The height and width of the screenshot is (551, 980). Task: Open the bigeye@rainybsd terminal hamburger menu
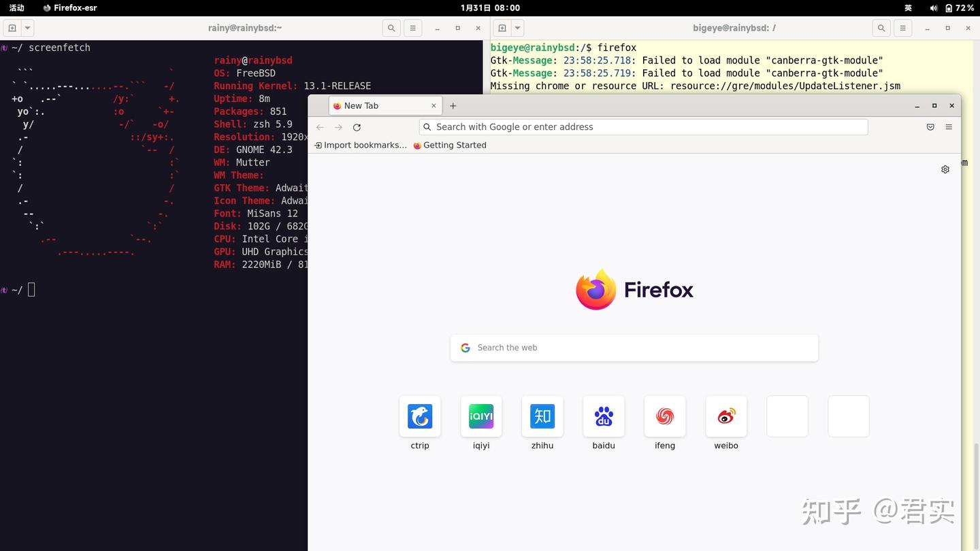pyautogui.click(x=902, y=28)
